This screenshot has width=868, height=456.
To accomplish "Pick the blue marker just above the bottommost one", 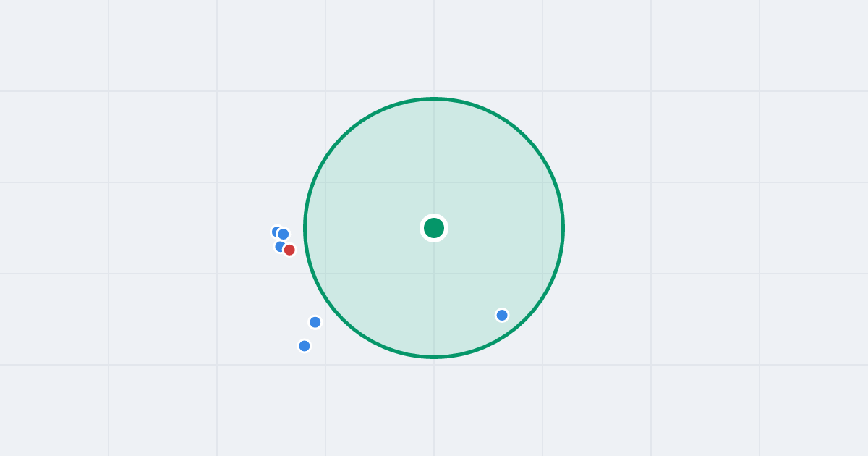I will click(x=315, y=322).
